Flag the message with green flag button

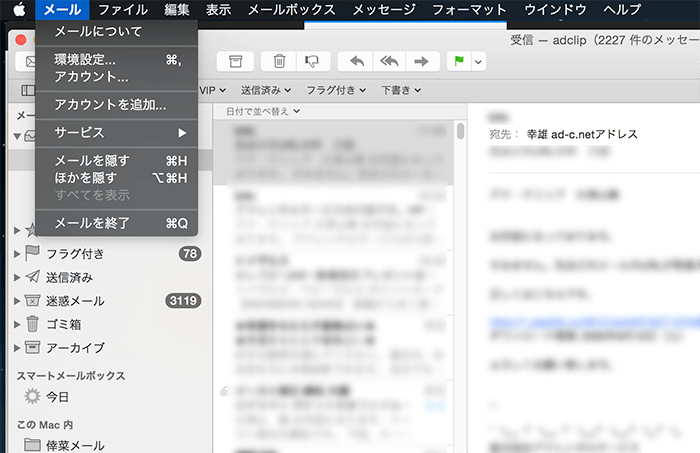[x=460, y=61]
